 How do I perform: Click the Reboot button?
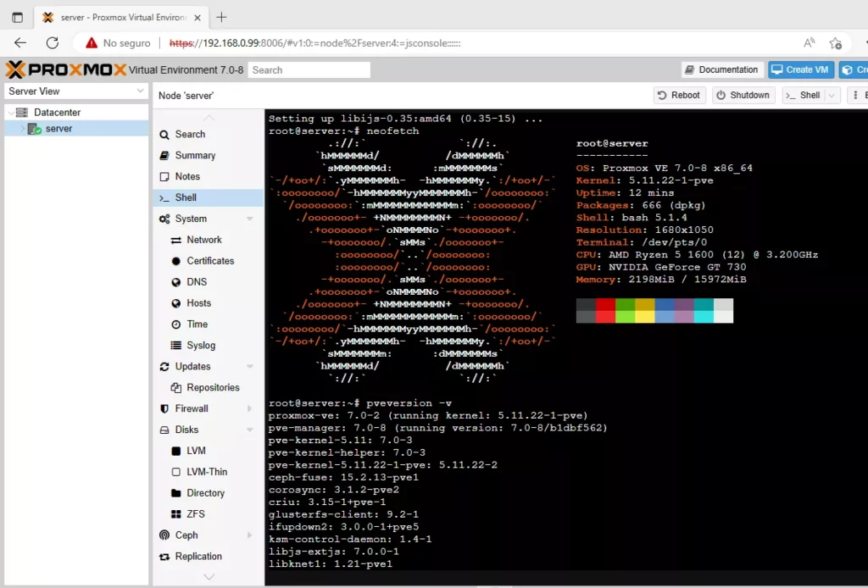(x=679, y=96)
